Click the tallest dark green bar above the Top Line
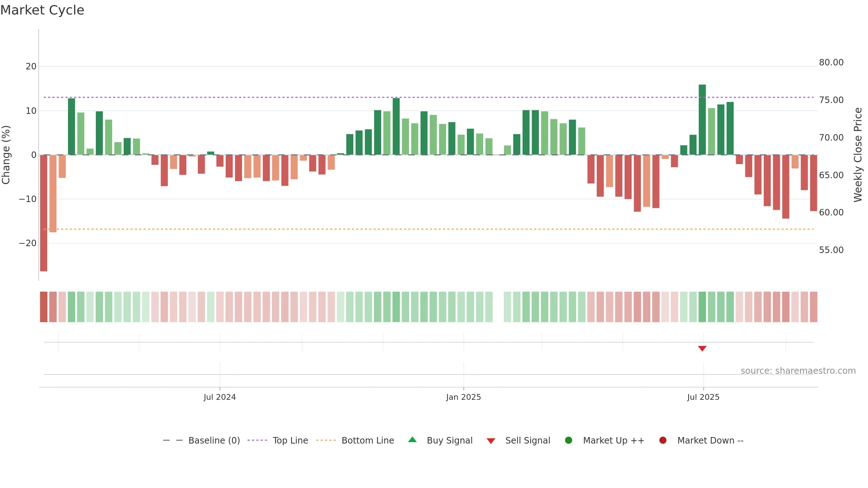The height and width of the screenshot is (488, 868). [x=702, y=120]
